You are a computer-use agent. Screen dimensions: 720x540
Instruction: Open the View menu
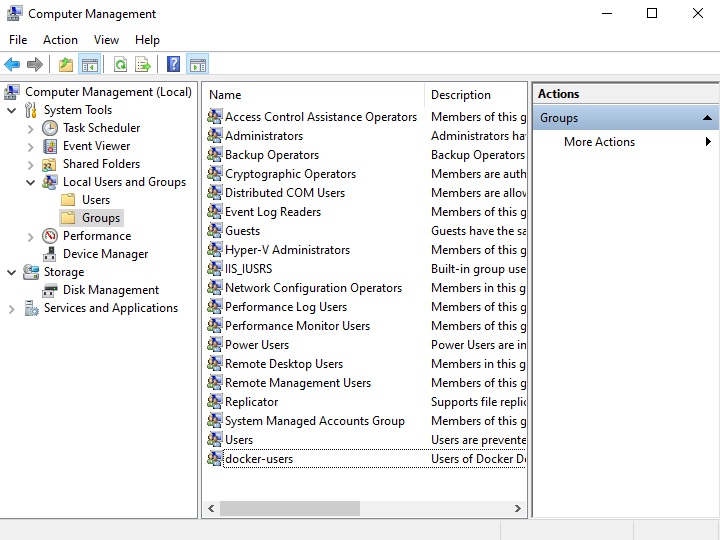106,40
